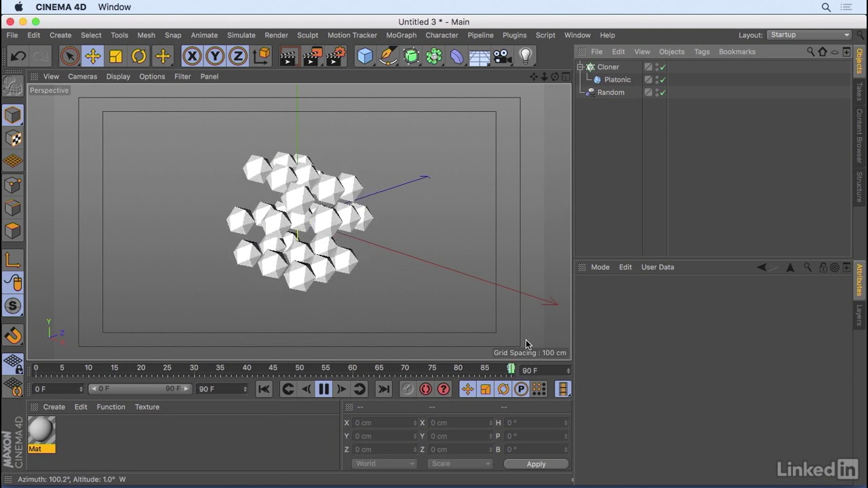Switch to the Live Selection arrow tool
This screenshot has height=488, width=868.
[x=69, y=56]
